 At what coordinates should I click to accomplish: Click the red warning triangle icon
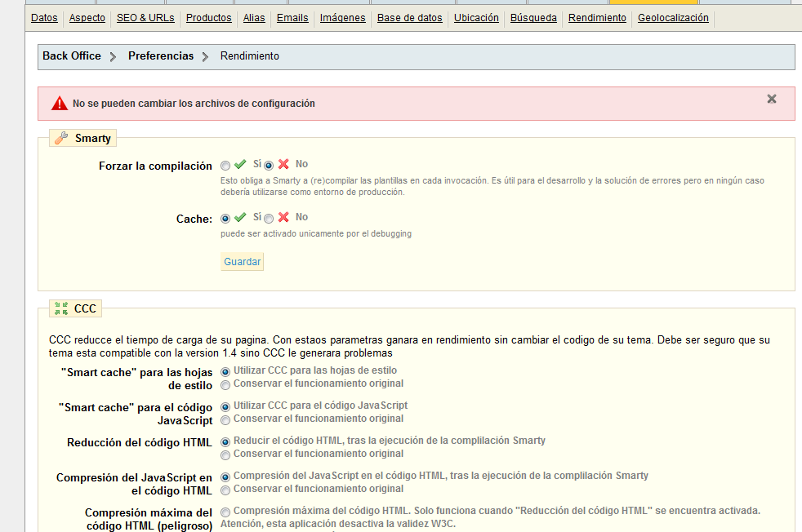click(60, 104)
